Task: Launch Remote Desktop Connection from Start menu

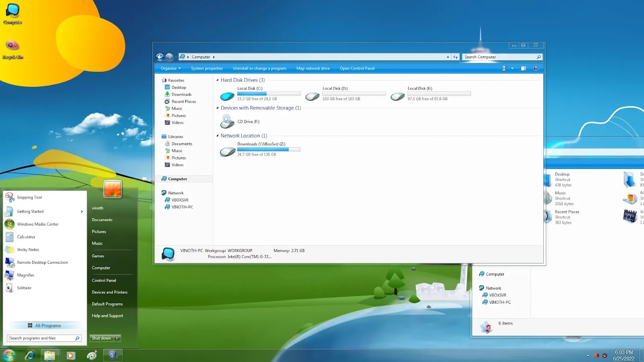Action: [x=45, y=263]
